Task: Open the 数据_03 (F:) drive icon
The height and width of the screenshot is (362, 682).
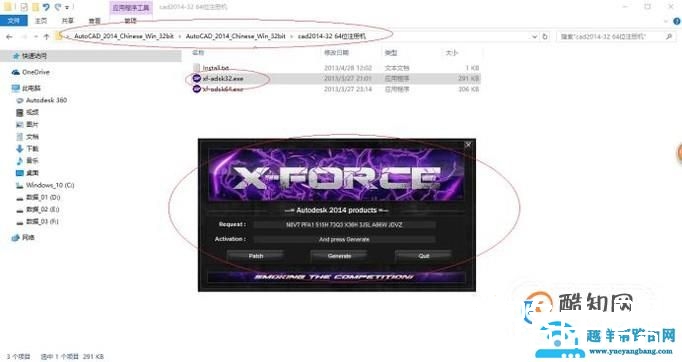Action: tap(20, 222)
